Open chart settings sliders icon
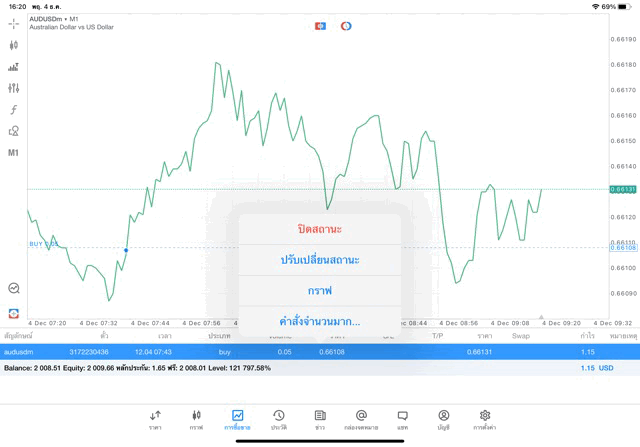This screenshot has height=447, width=640. [14, 88]
